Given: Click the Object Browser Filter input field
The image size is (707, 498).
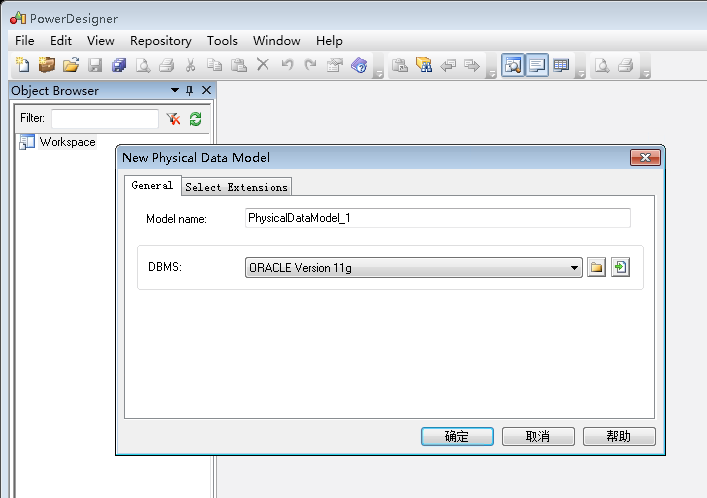Looking at the screenshot, I should tap(105, 119).
